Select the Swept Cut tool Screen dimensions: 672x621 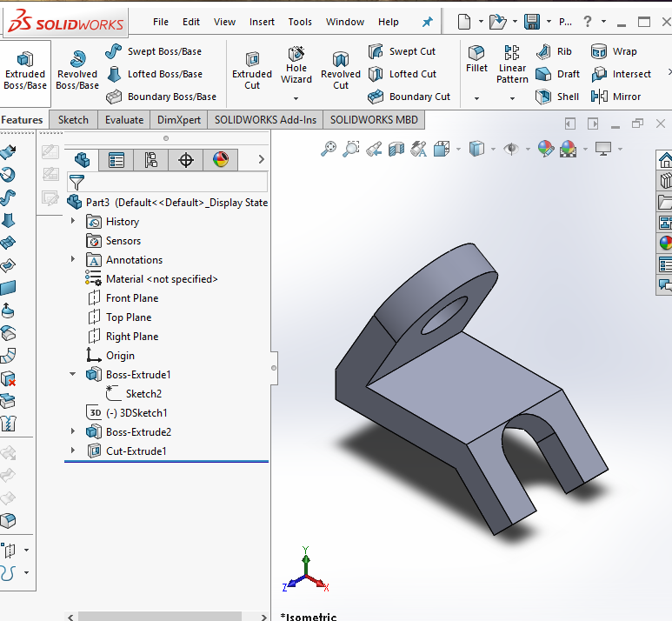click(402, 51)
